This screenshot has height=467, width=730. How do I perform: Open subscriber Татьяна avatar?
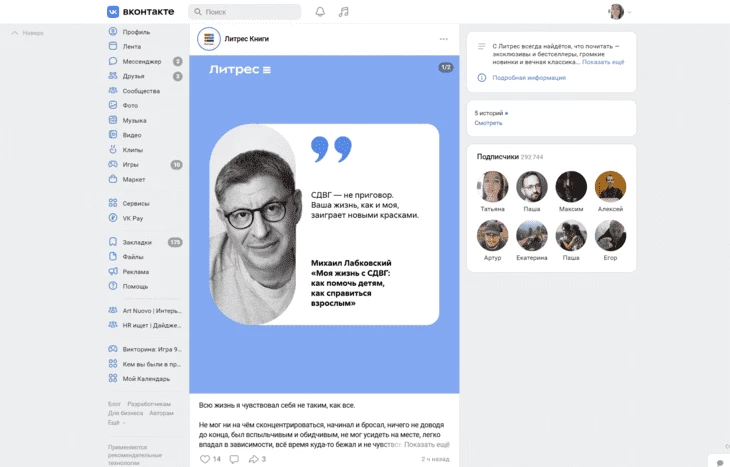493,186
